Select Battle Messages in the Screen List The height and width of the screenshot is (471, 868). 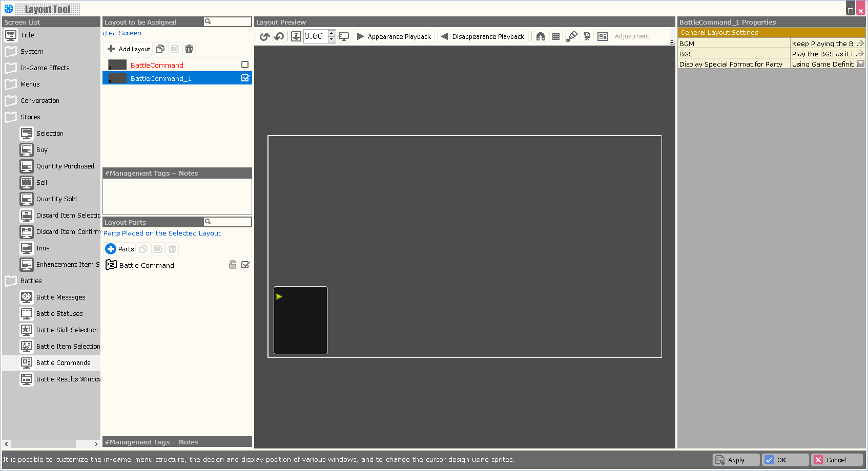[60, 297]
